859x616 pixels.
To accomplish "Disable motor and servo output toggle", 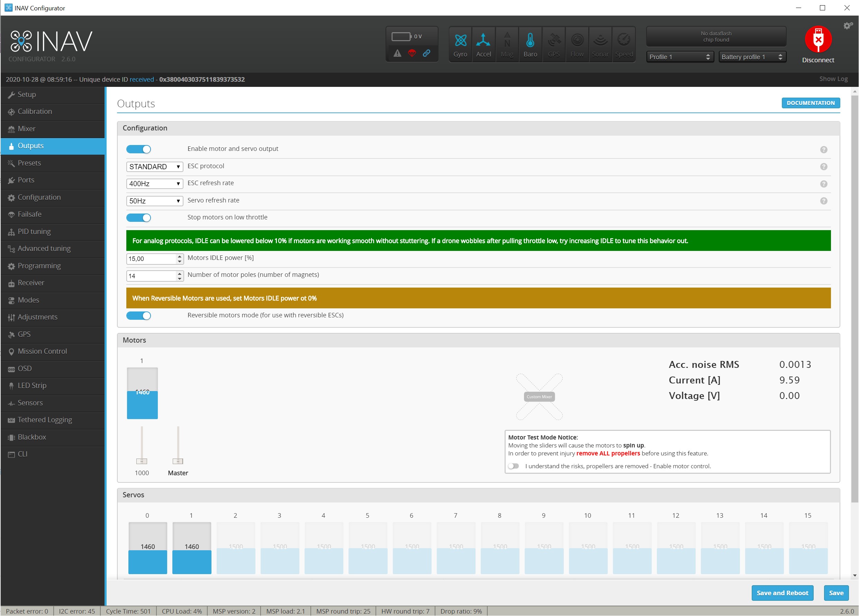I will 139,149.
